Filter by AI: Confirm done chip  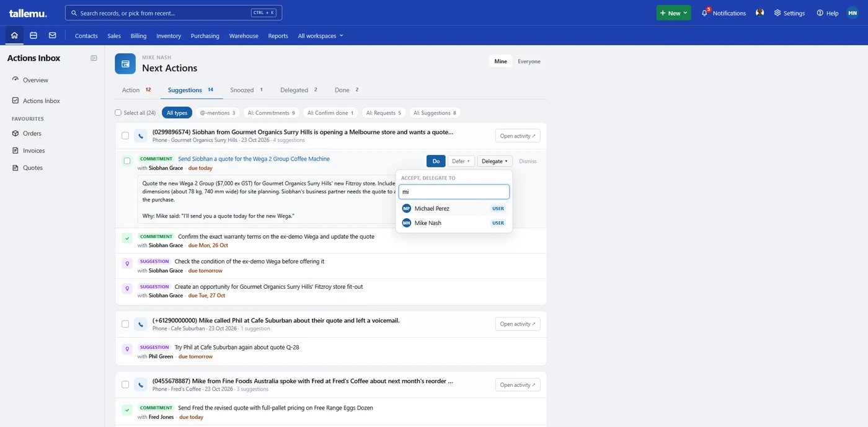[330, 113]
